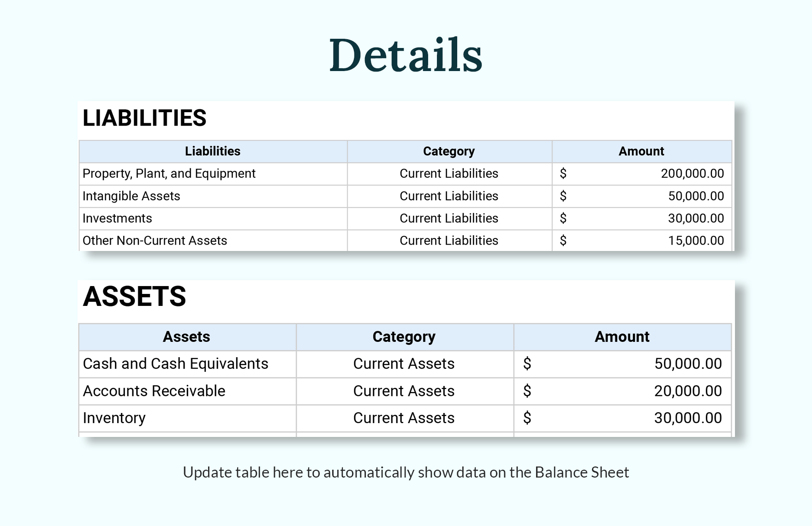812x526 pixels.
Task: Click the Amount header in Assets table
Action: point(622,337)
